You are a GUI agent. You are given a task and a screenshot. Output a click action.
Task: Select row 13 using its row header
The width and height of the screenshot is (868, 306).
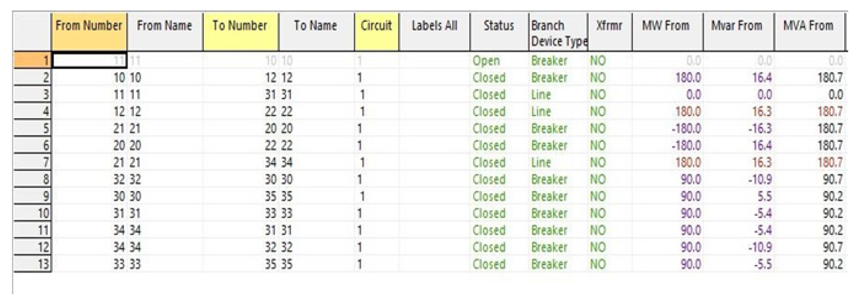point(32,264)
